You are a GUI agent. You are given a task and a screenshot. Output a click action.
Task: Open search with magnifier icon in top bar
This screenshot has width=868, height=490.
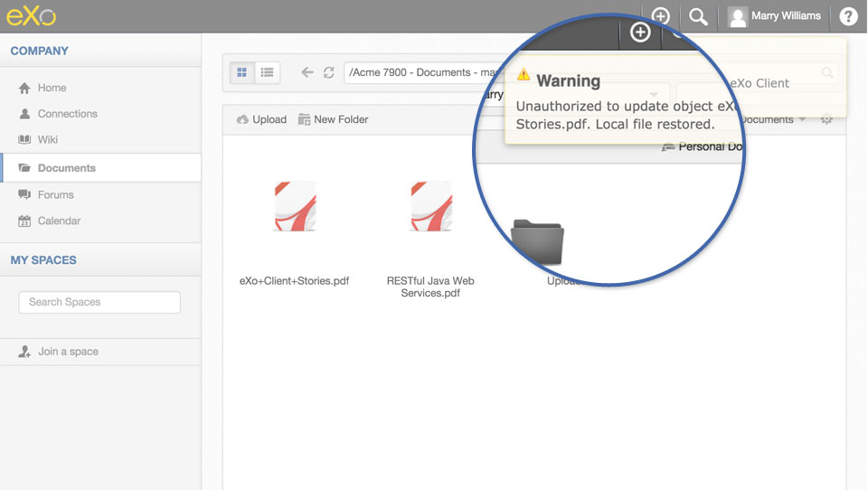pyautogui.click(x=698, y=16)
